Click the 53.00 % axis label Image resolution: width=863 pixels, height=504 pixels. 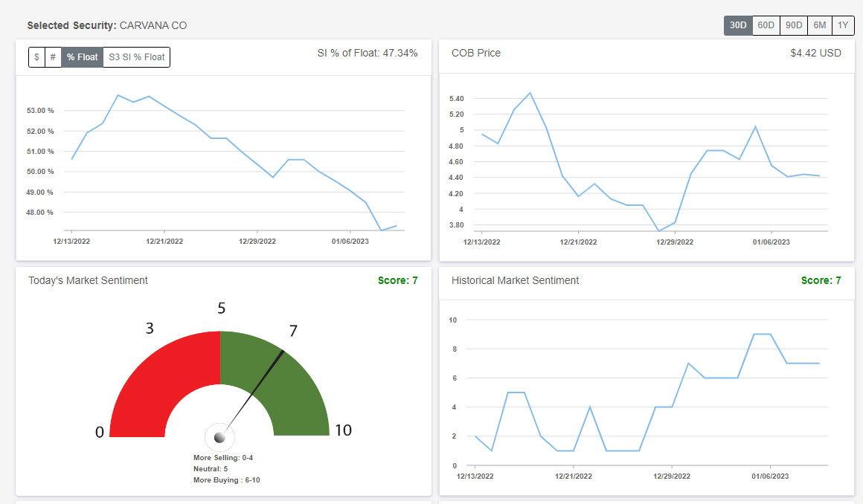pos(40,111)
